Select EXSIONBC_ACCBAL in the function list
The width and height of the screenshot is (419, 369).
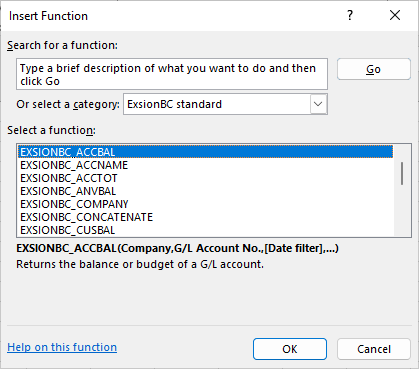click(x=206, y=152)
